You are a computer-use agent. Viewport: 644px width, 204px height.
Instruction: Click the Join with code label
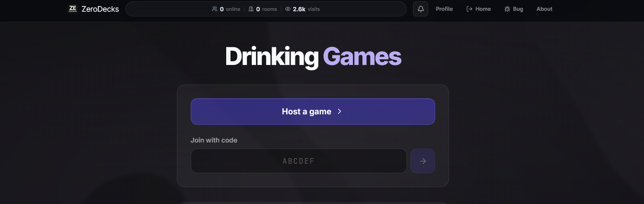[214, 140]
